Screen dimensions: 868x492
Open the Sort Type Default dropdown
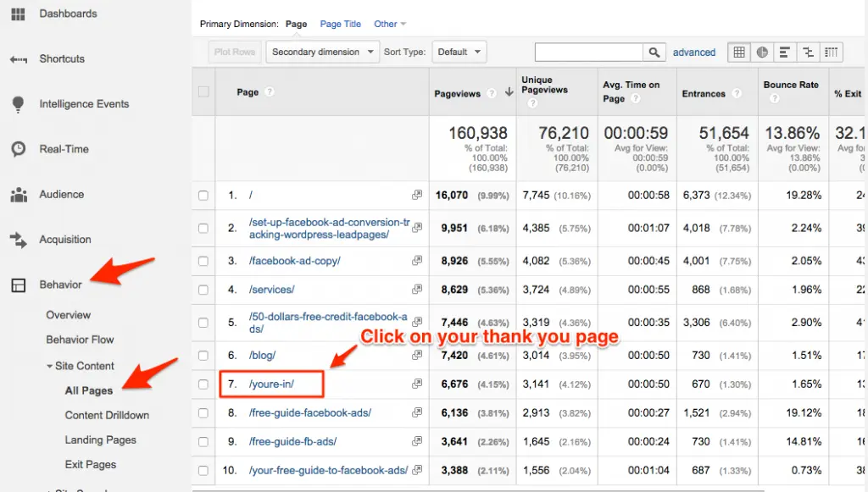[x=459, y=53]
